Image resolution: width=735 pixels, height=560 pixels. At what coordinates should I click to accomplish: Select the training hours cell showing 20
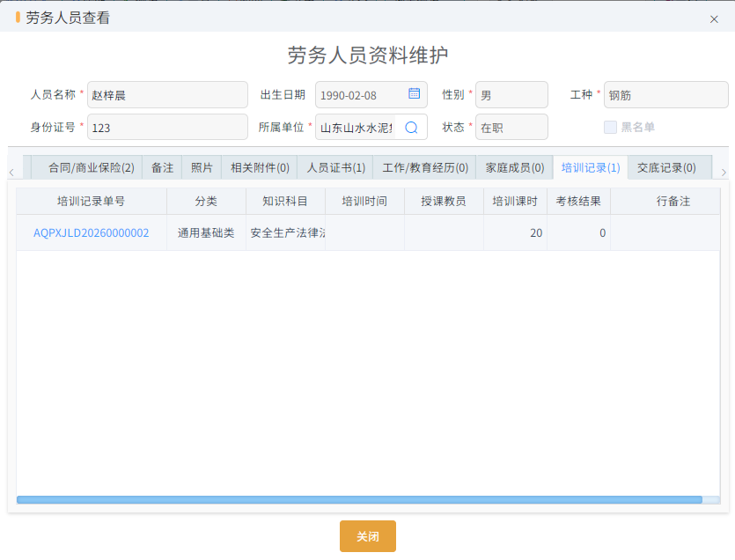coord(515,232)
